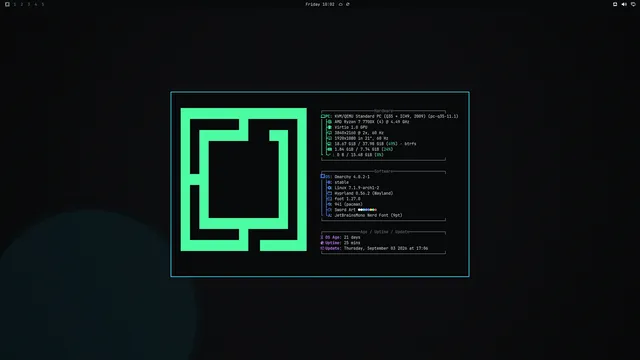The image size is (640, 360).
Task: Click tray icon left of the volume icon
Action: pos(615,4)
